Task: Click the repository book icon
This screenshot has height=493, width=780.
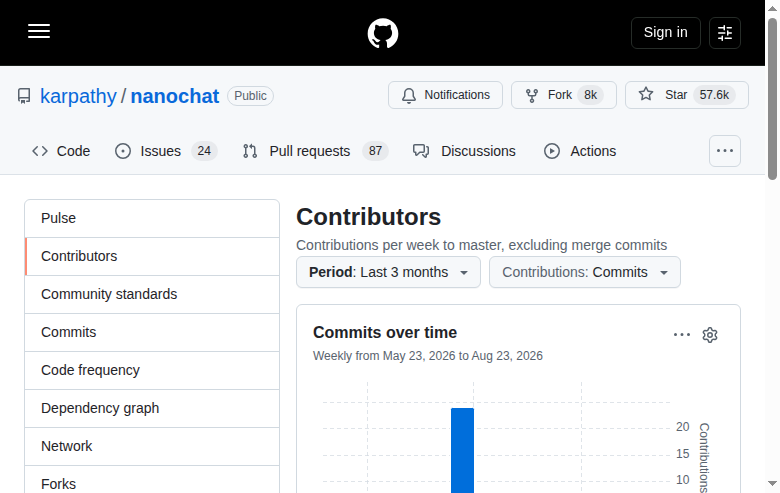Action: click(24, 96)
